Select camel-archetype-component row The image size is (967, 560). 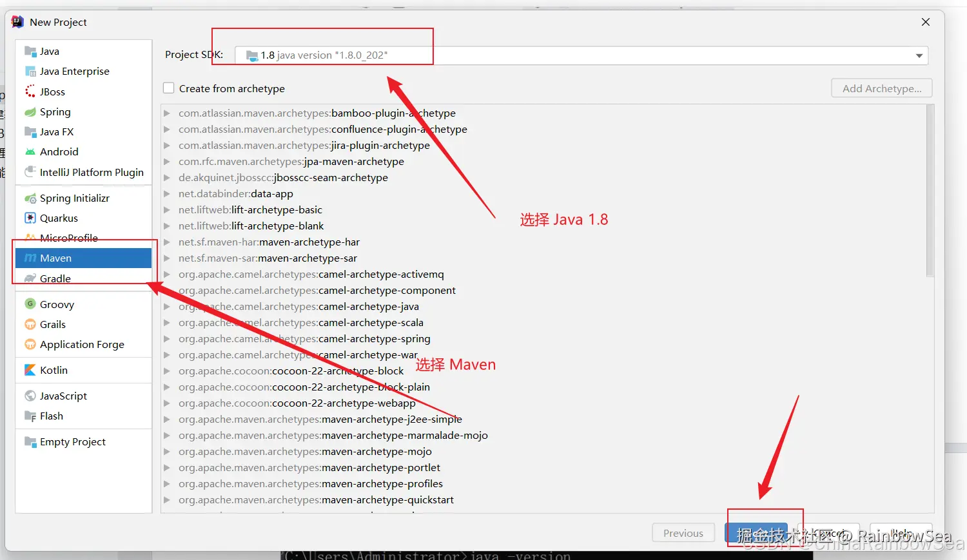click(x=545, y=291)
